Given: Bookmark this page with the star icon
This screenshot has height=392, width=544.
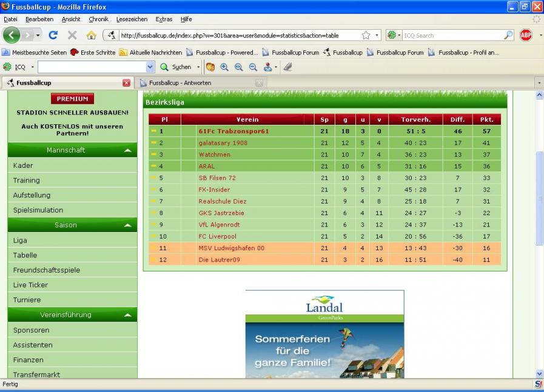Looking at the screenshot, I should [x=366, y=35].
